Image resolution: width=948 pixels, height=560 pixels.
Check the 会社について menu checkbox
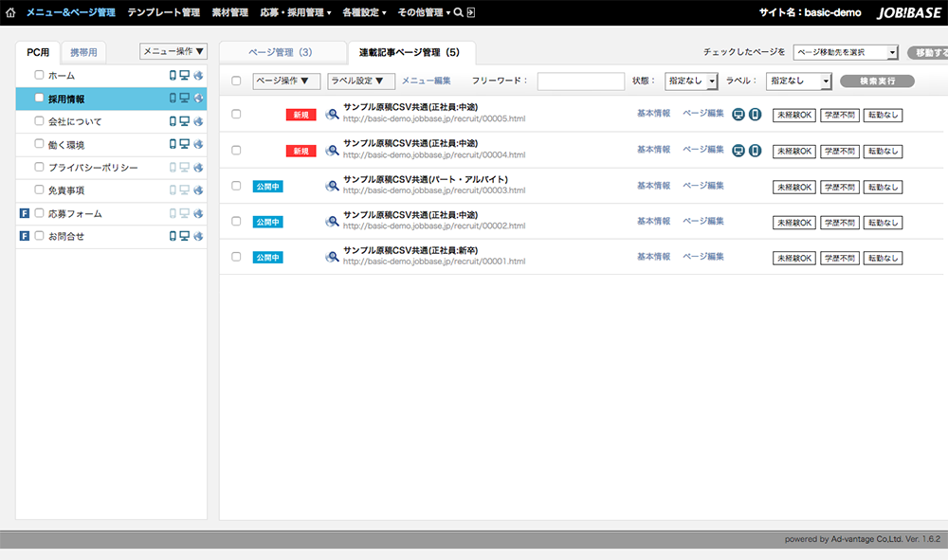[x=39, y=121]
